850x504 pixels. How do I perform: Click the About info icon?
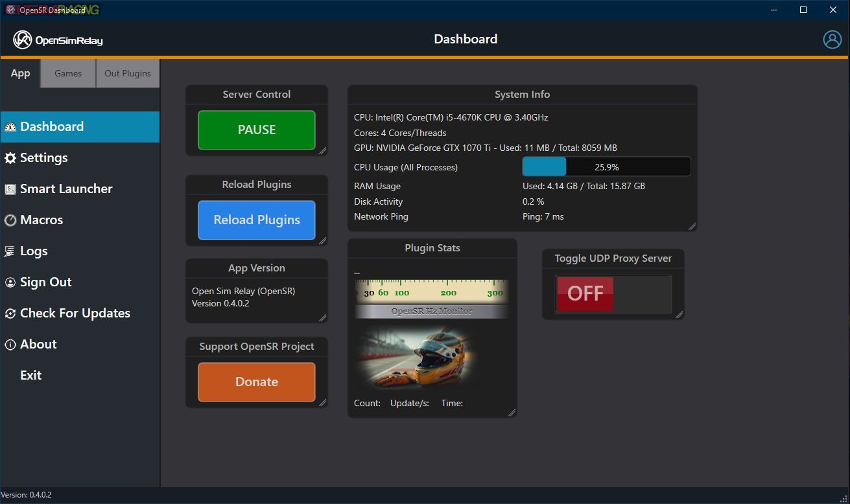click(x=10, y=345)
